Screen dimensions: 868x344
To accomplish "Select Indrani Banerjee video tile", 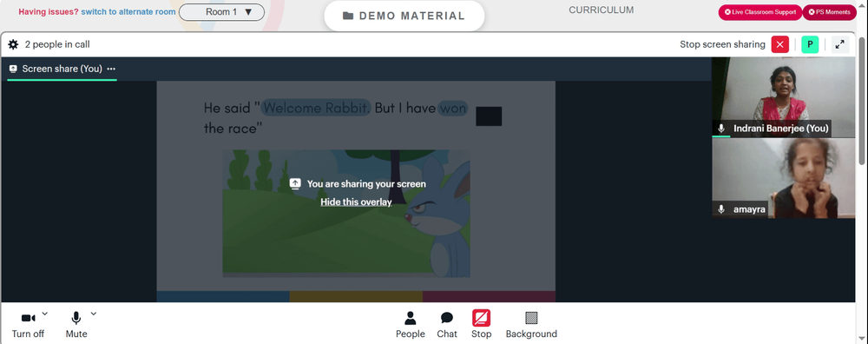I will pyautogui.click(x=783, y=97).
